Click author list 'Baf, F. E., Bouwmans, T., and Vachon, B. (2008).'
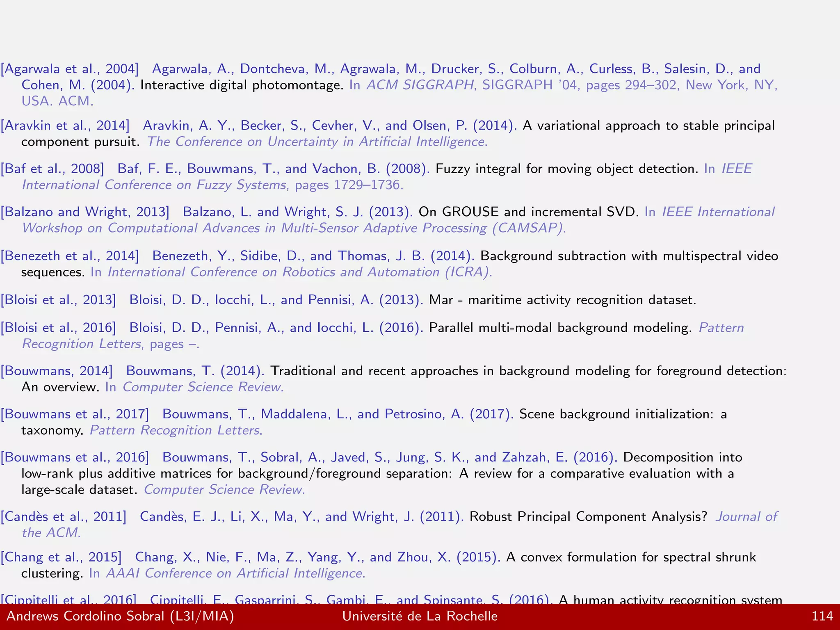The height and width of the screenshot is (630, 840). pos(274,169)
